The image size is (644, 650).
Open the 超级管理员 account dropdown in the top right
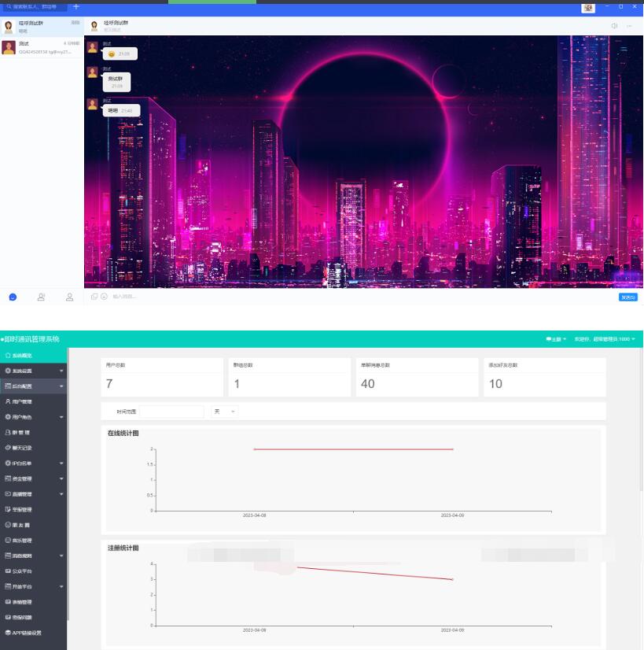(604, 339)
